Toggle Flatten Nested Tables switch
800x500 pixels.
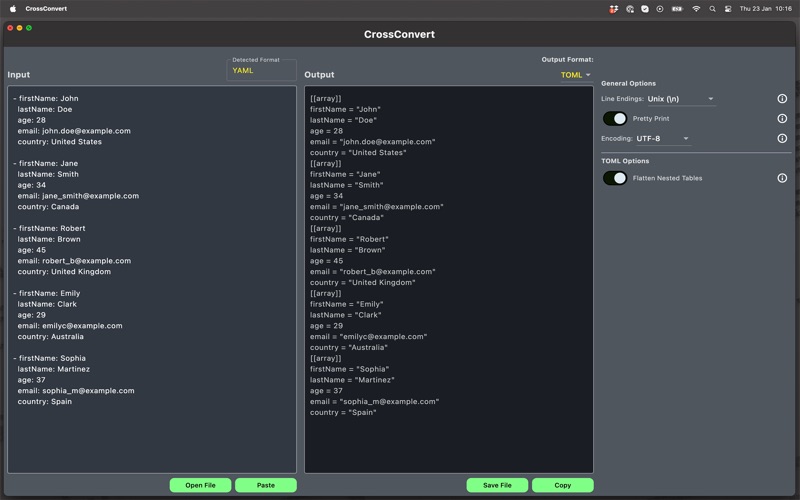615,178
